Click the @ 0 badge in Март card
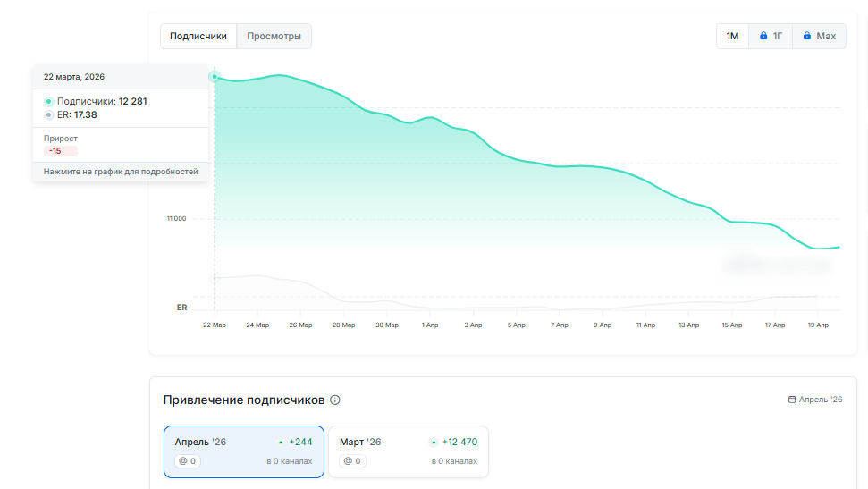 352,461
